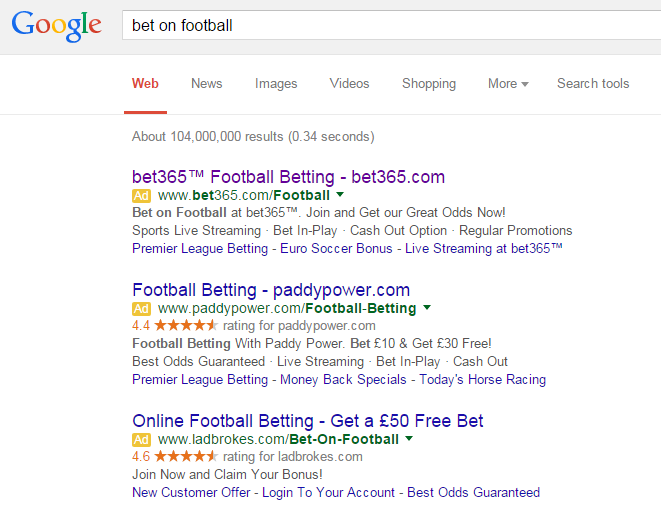The height and width of the screenshot is (514, 661).
Task: Click the star rating for paddypower.com
Action: (x=186, y=326)
